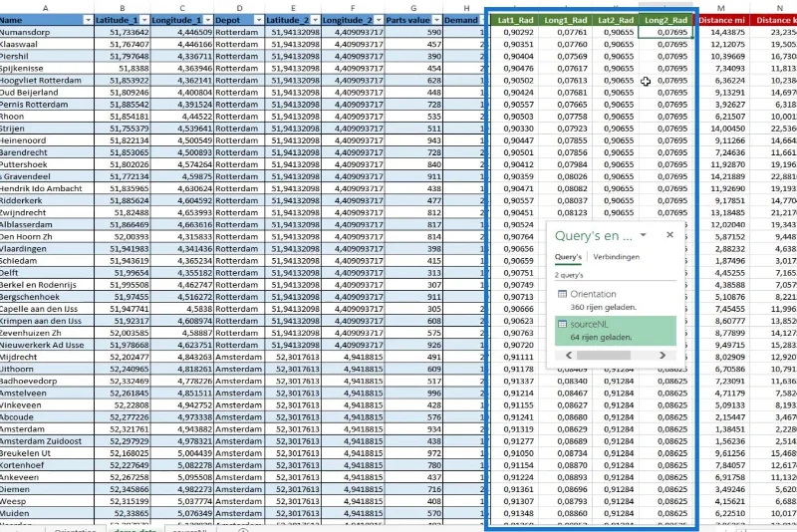Select column B header

(123, 8)
